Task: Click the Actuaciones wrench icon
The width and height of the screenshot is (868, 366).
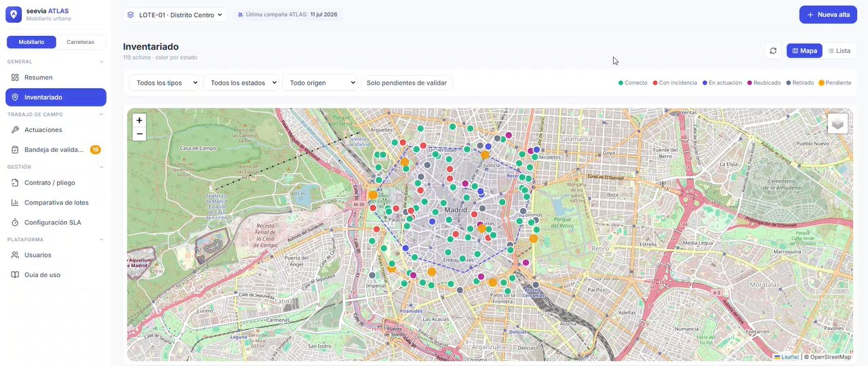Action: point(15,129)
